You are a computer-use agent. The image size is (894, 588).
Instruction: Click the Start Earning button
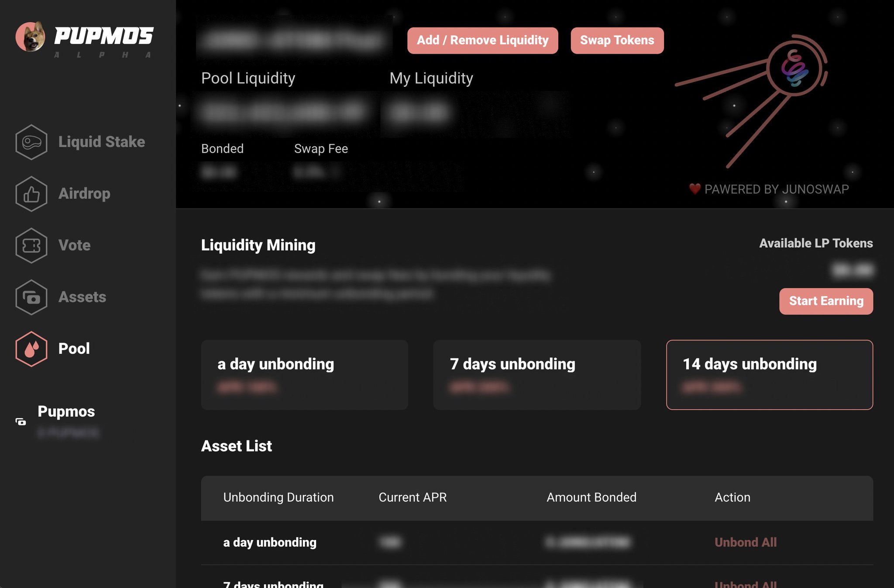[826, 301]
